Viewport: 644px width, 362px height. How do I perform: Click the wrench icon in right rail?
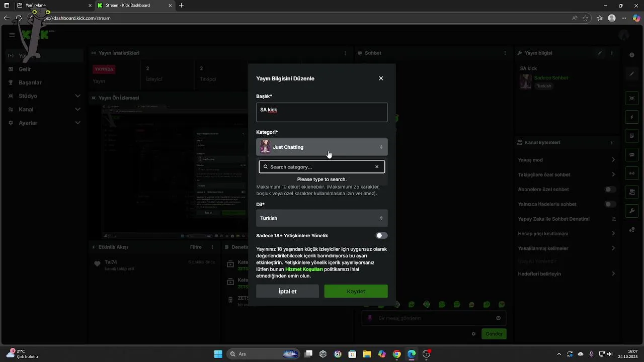pos(632,211)
